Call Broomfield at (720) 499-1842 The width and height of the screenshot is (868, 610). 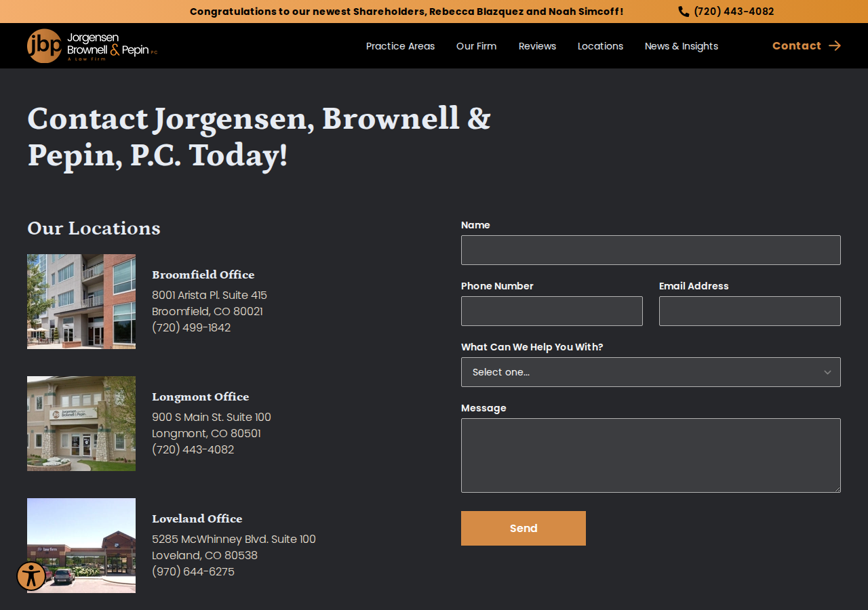(x=191, y=327)
